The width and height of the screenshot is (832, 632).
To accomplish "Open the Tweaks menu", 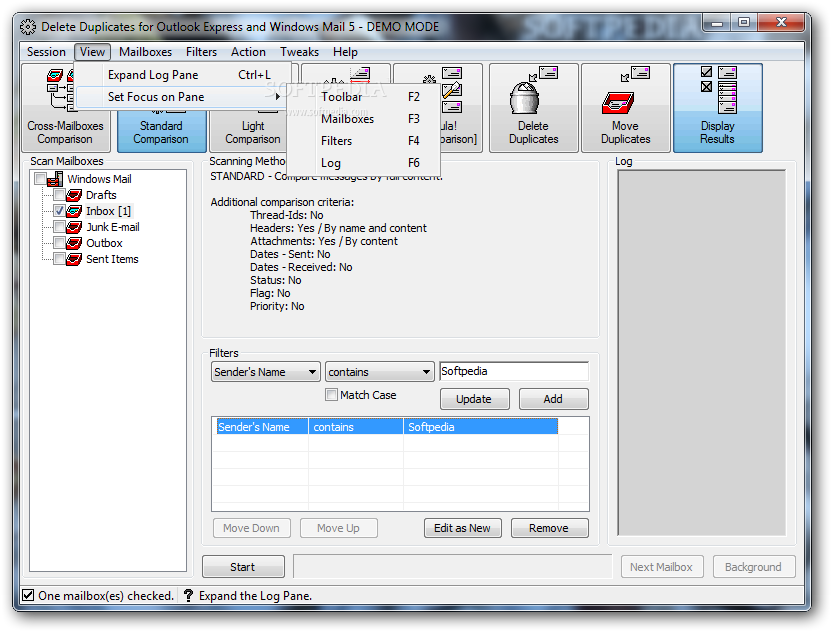I will tap(299, 52).
